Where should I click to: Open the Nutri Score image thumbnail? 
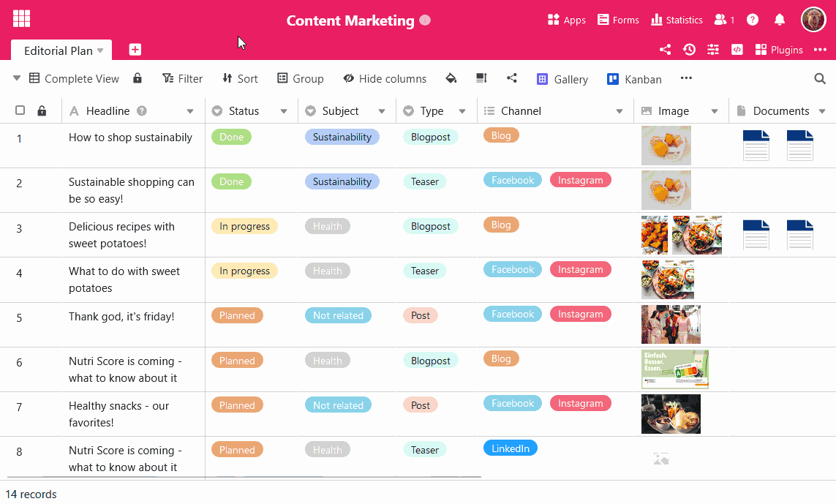674,369
